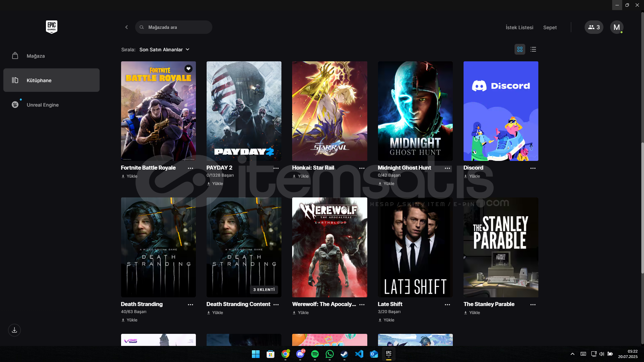Click Epic Games Launcher taskbar icon
This screenshot has width=644, height=362.
pos(389,354)
